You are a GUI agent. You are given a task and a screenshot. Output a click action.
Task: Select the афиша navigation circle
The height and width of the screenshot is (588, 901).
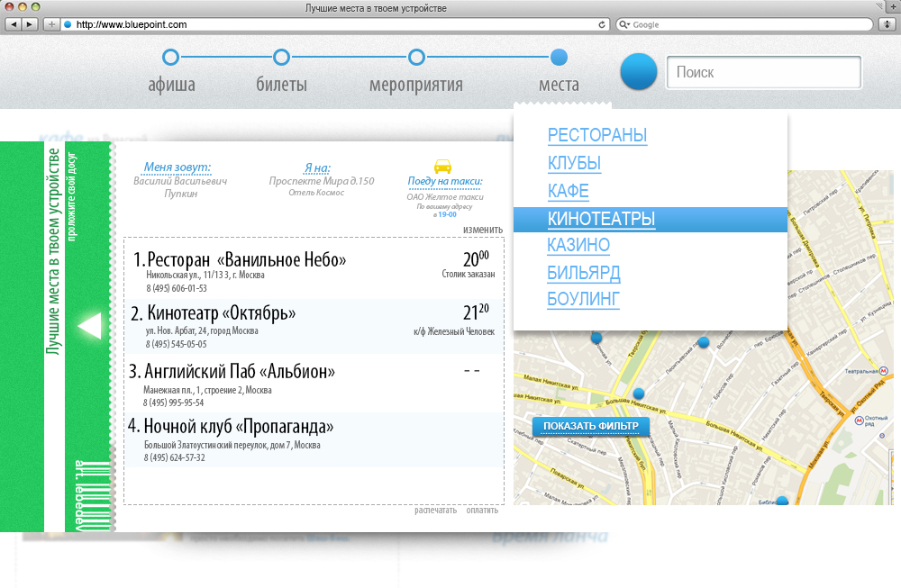pyautogui.click(x=171, y=59)
